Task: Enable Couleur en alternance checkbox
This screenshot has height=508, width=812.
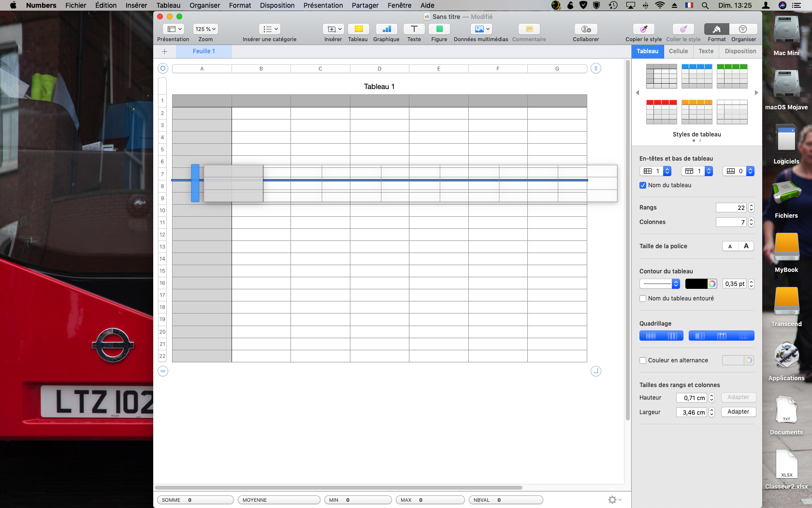Action: tap(643, 360)
